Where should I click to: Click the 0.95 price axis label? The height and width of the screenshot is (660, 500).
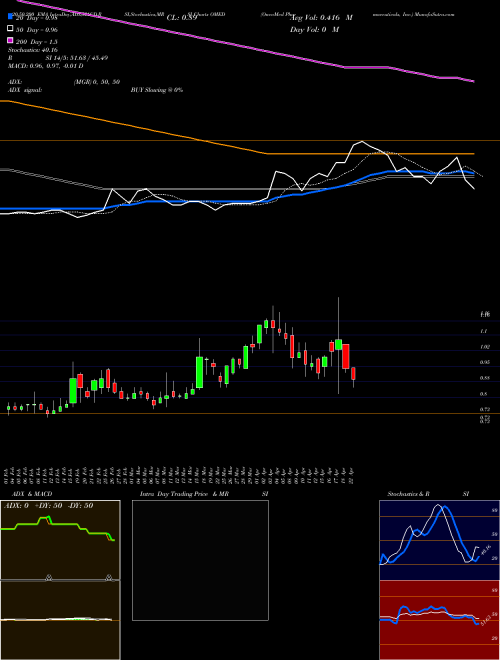[x=484, y=362]
